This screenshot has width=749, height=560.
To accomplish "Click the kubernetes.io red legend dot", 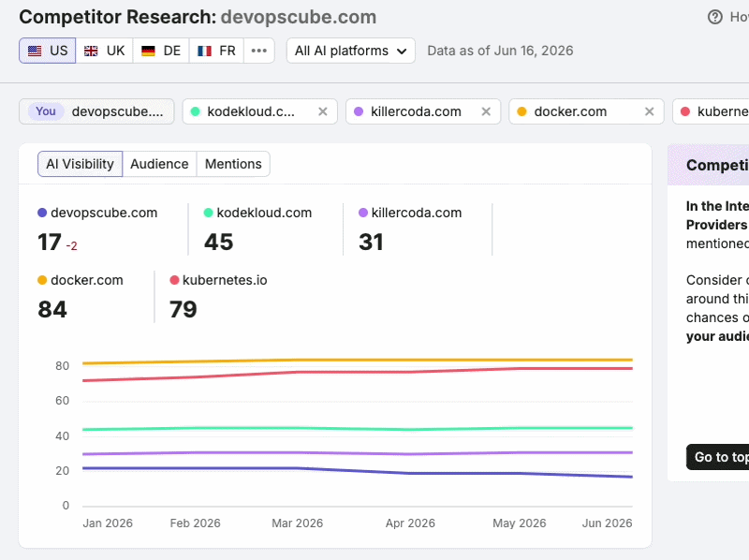I will (x=174, y=280).
